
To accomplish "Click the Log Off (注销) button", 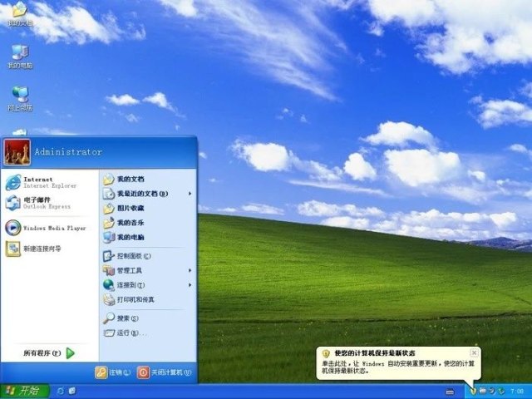I will coord(113,372).
